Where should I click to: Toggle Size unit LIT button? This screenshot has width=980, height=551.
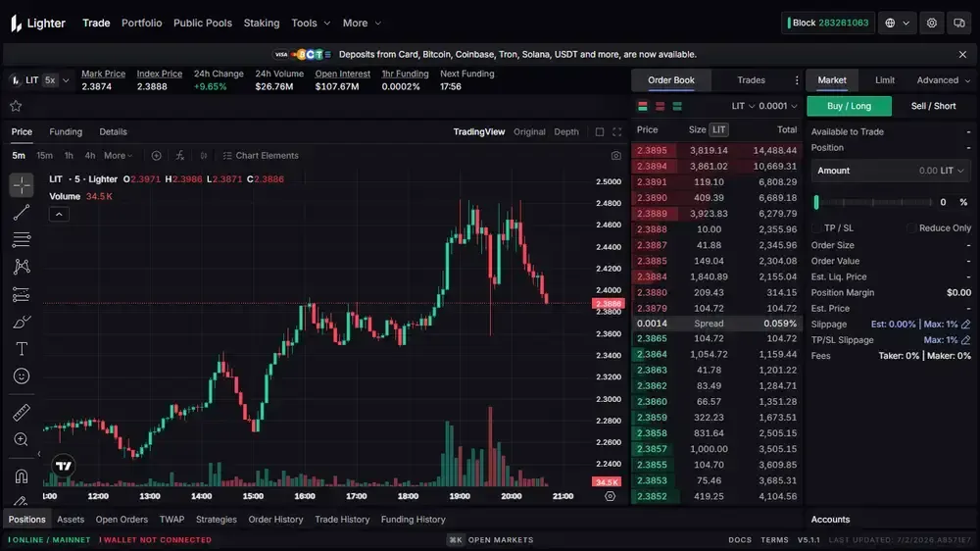[x=718, y=129]
